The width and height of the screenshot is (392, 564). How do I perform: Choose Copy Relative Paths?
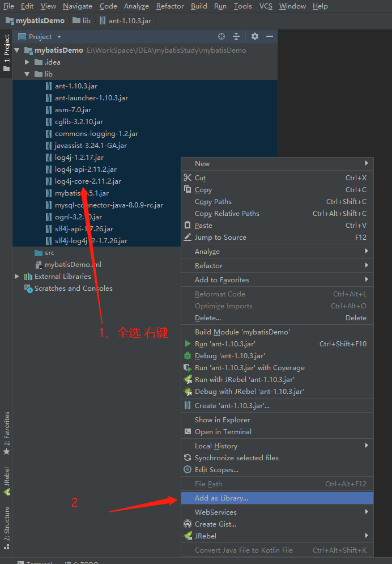pos(277,213)
